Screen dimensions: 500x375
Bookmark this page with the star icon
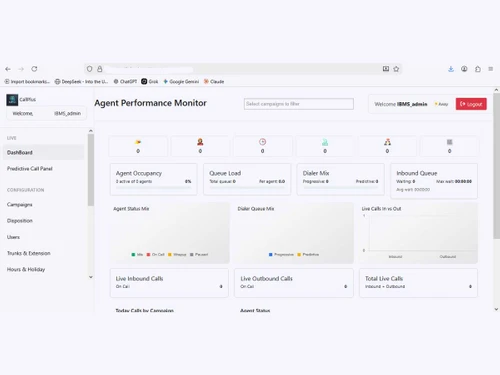[396, 69]
